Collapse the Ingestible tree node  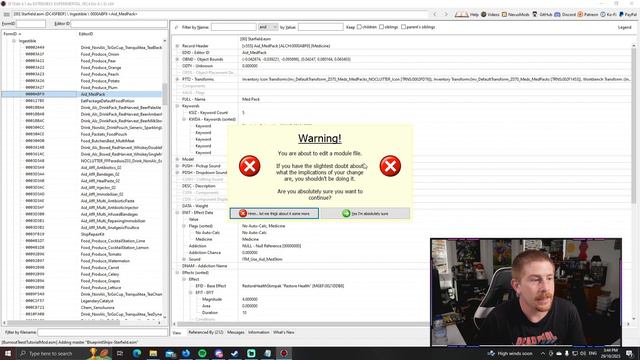(14, 41)
